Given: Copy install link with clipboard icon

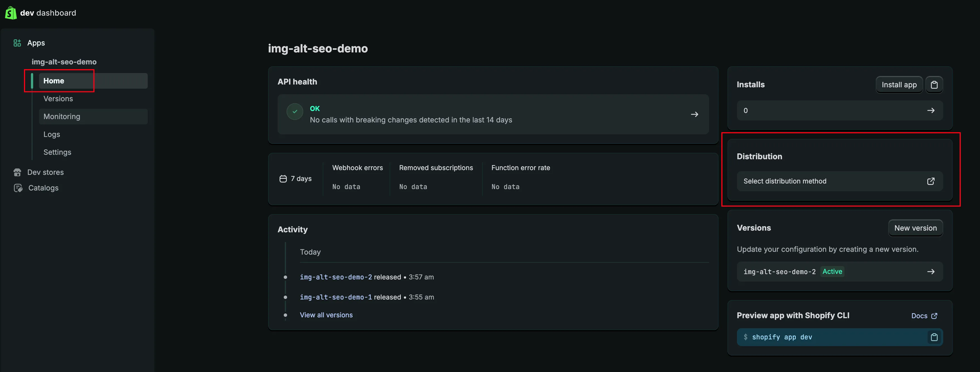Looking at the screenshot, I should pos(934,84).
